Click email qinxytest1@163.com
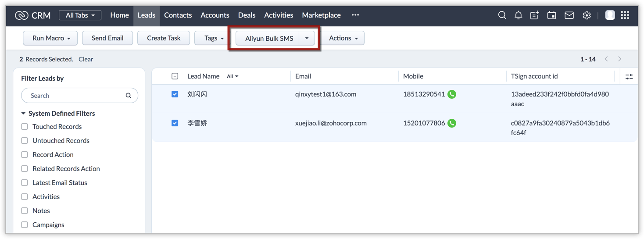This screenshot has width=644, height=239. pos(326,94)
